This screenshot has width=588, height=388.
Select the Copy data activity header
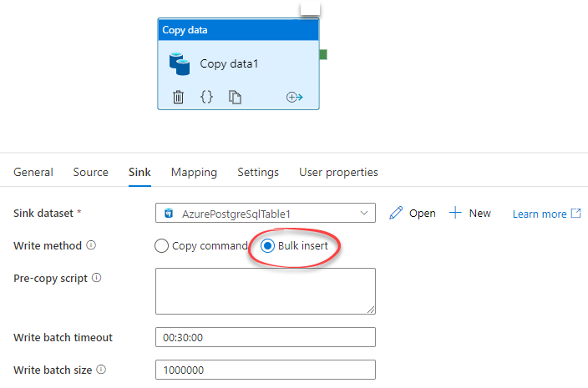239,29
